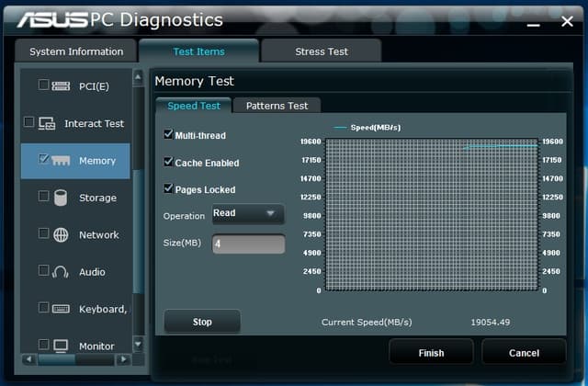This screenshot has width=588, height=386.
Task: Click the horizontal scrollbar thumb under test list
Action: tap(57, 359)
